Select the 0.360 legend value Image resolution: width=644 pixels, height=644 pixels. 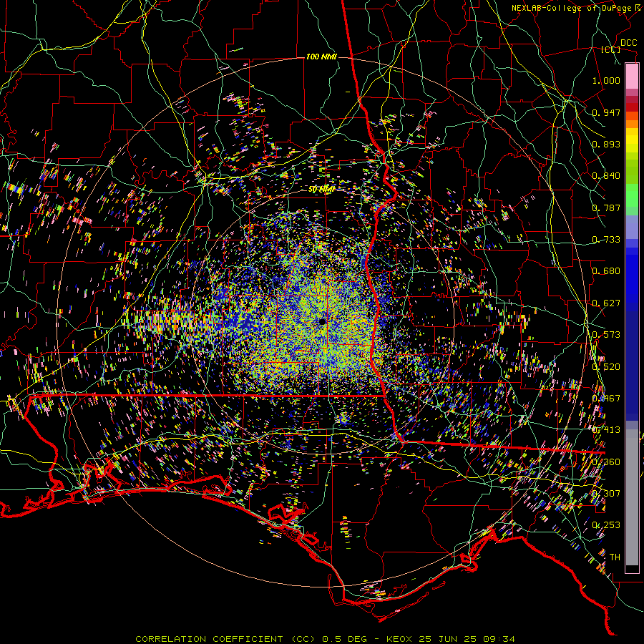[x=606, y=462]
